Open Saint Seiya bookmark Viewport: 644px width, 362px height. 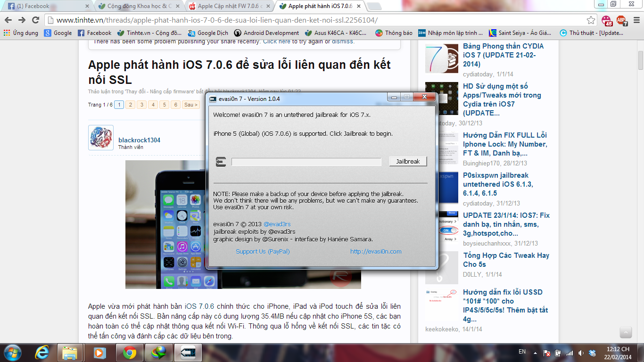click(x=520, y=33)
